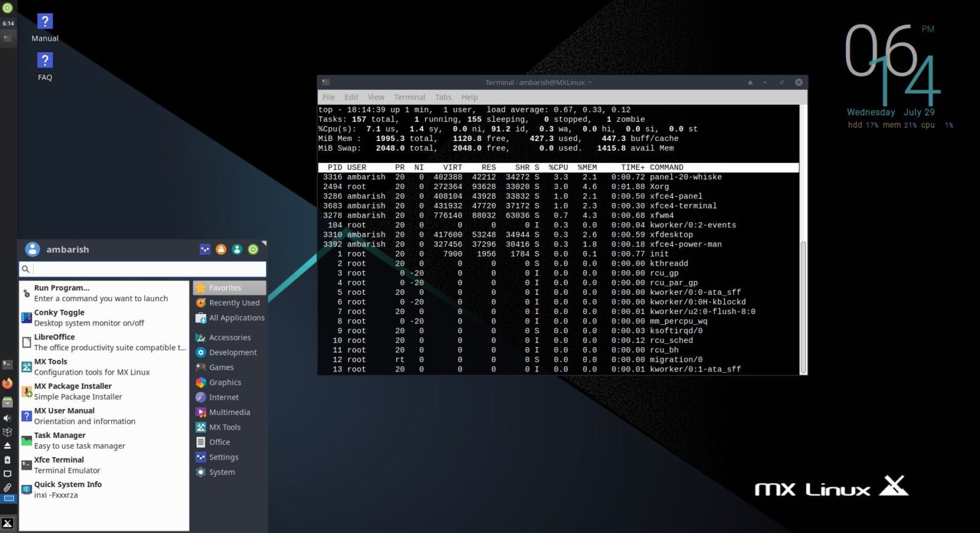The width and height of the screenshot is (980, 533).
Task: Click the panel-20-whiske process row
Action: tap(558, 177)
